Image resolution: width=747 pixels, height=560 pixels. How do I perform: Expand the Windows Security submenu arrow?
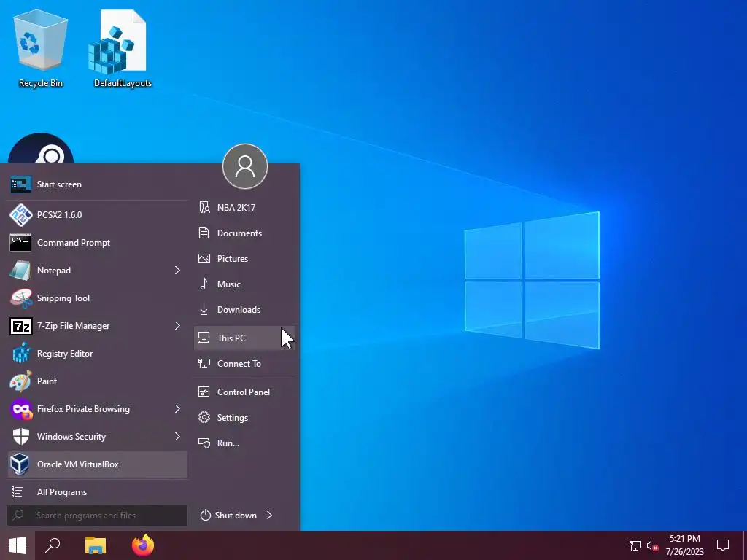(177, 436)
